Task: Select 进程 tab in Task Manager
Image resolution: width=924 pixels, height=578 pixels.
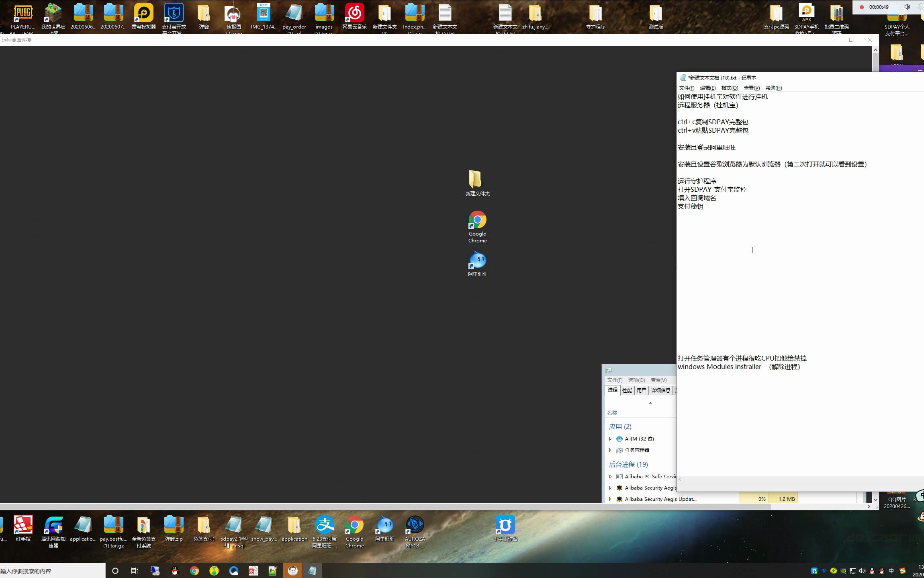Action: pos(612,390)
